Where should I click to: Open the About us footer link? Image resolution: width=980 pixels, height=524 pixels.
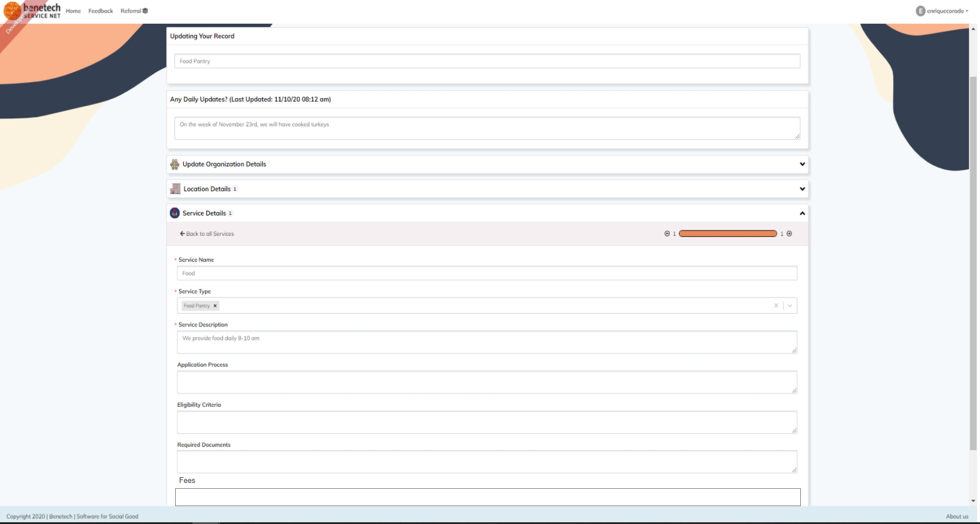(x=957, y=516)
